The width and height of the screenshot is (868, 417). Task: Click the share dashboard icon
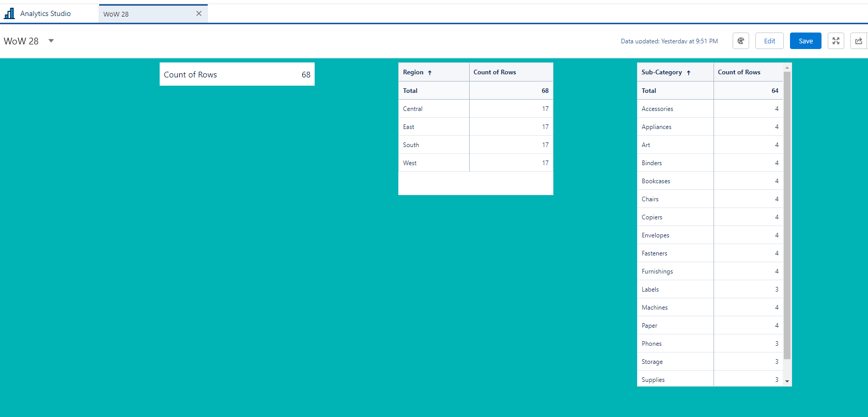click(x=858, y=41)
